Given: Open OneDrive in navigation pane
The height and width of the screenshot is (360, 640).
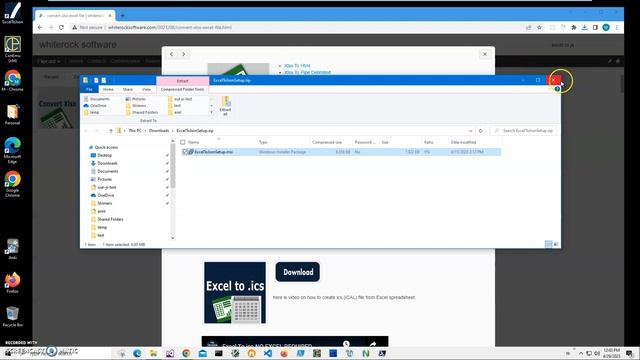Looking at the screenshot, I should pos(102,195).
